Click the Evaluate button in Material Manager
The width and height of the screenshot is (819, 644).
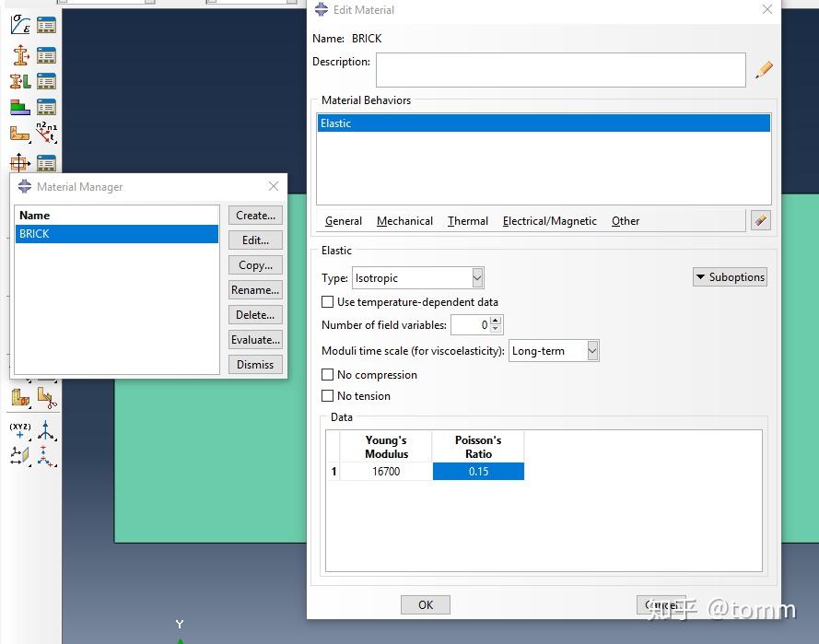tap(255, 339)
